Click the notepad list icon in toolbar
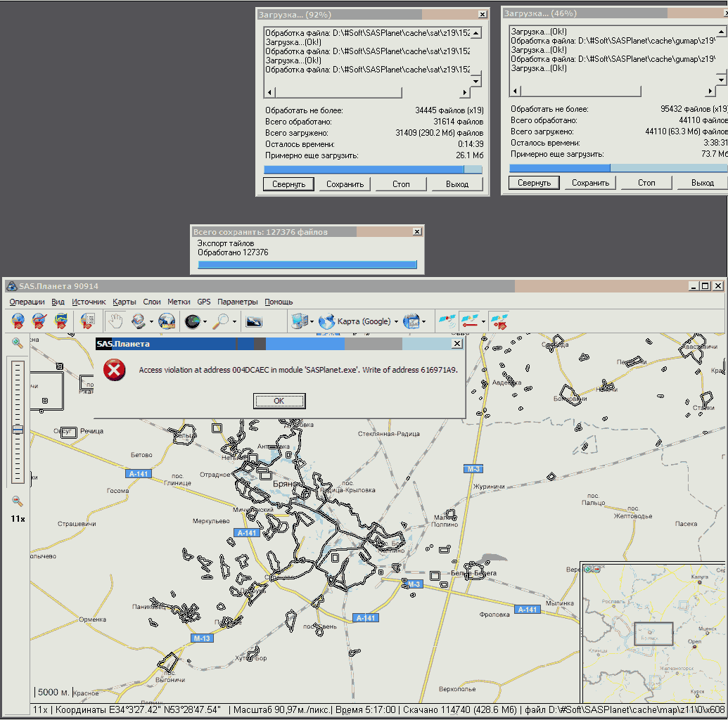This screenshot has width=728, height=720. coord(88,321)
